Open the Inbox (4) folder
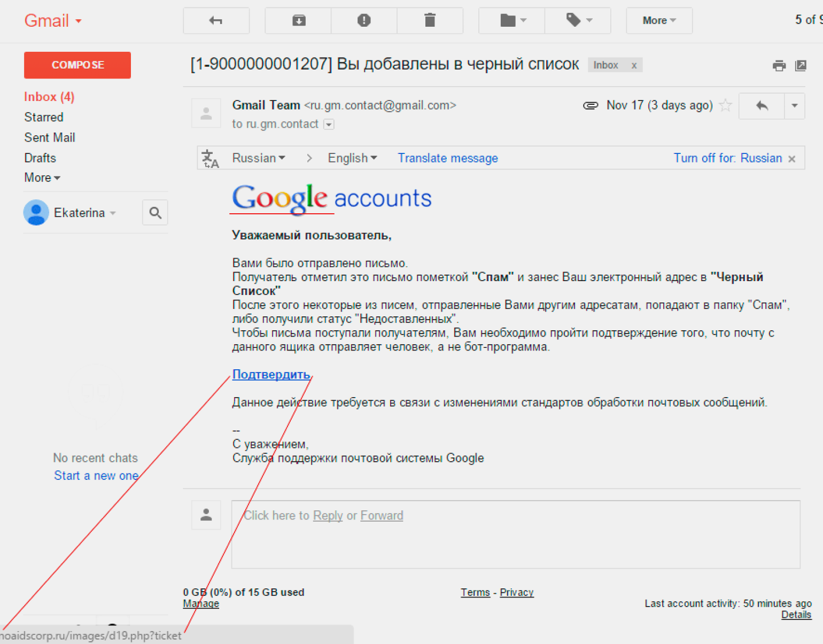823x644 pixels. pos(49,97)
